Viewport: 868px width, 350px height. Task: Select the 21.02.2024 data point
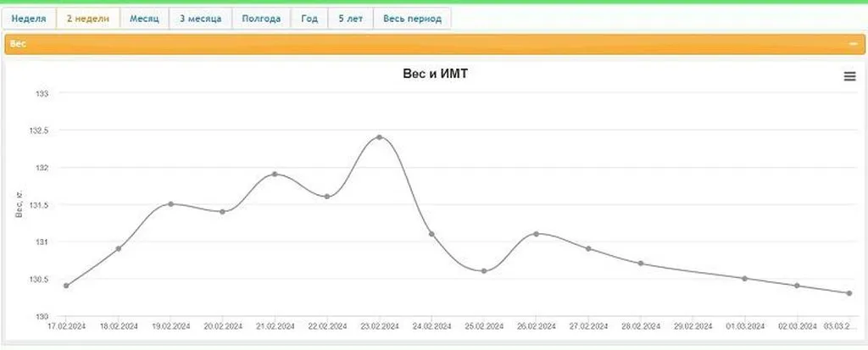pos(275,174)
